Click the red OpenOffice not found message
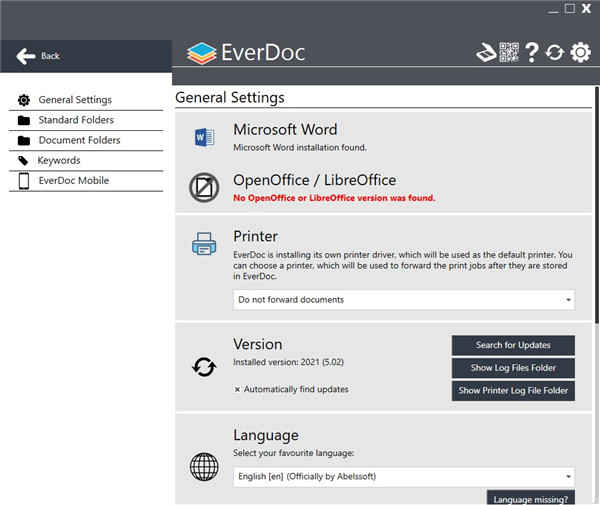Screen dimensions: 600x505 (x=334, y=198)
